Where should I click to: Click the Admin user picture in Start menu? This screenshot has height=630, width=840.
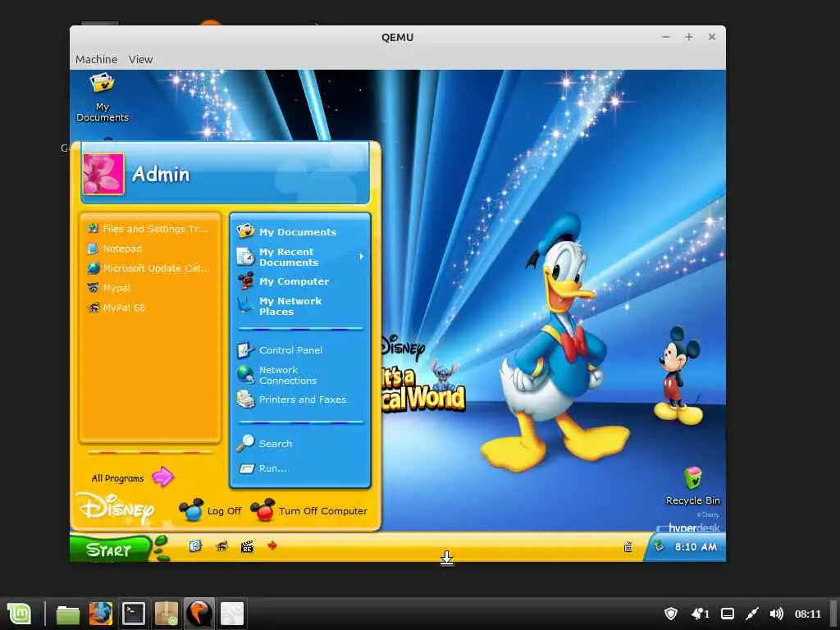coord(103,174)
